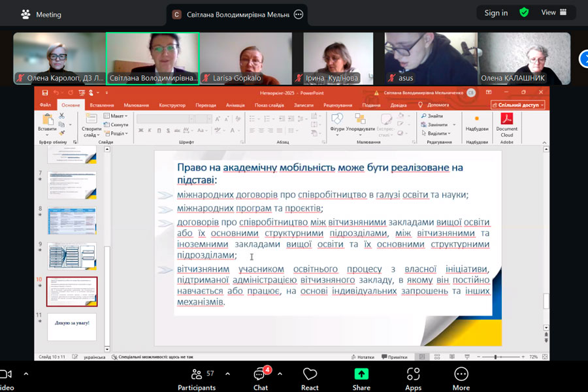The height and width of the screenshot is (392, 588).
Task: Click the Create slide icon
Action: [91, 119]
